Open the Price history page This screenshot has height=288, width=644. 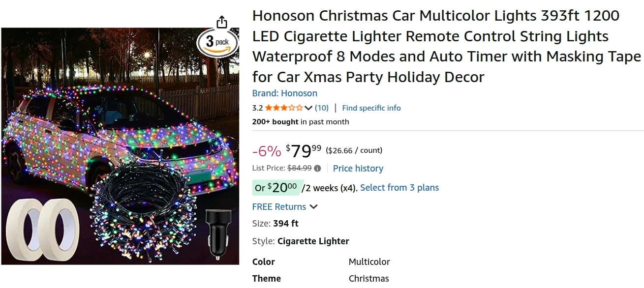click(x=358, y=168)
